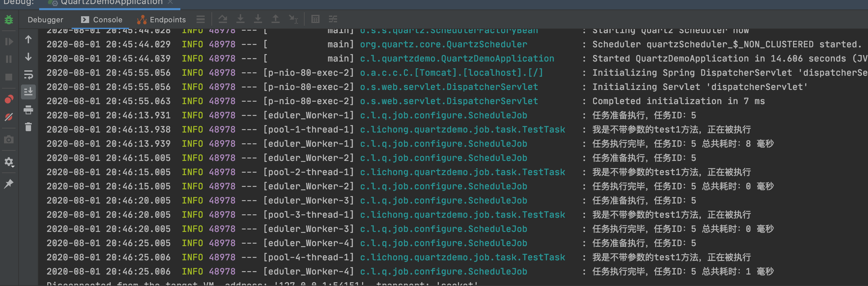
Task: Click the up arrow stack trace icon
Action: (28, 39)
